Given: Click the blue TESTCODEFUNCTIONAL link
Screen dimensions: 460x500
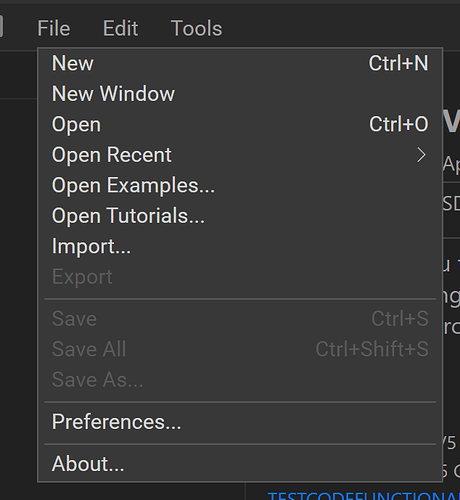Looking at the screenshot, I should click(364, 496).
